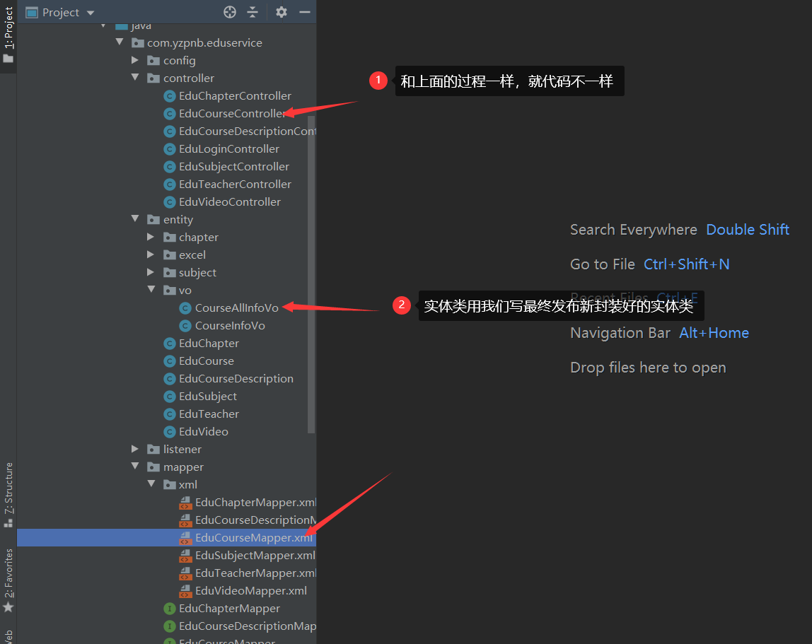Expand the excel folder
Screen dimensions: 812x644
151,254
